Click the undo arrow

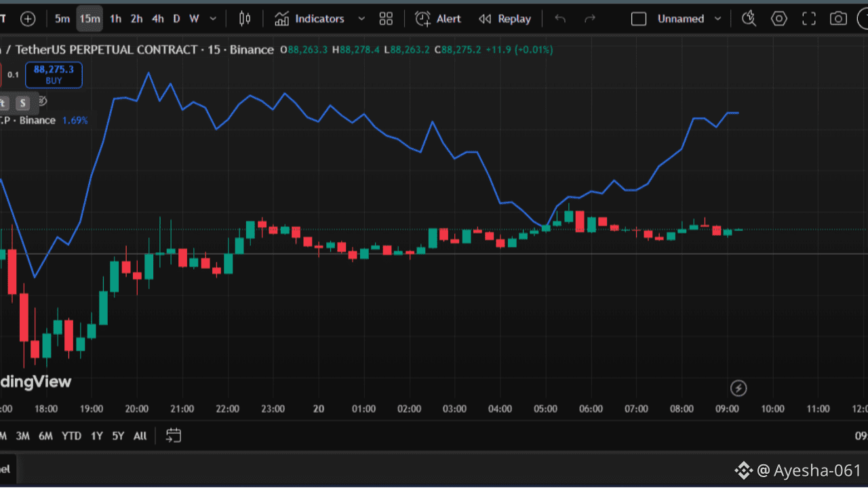click(560, 19)
